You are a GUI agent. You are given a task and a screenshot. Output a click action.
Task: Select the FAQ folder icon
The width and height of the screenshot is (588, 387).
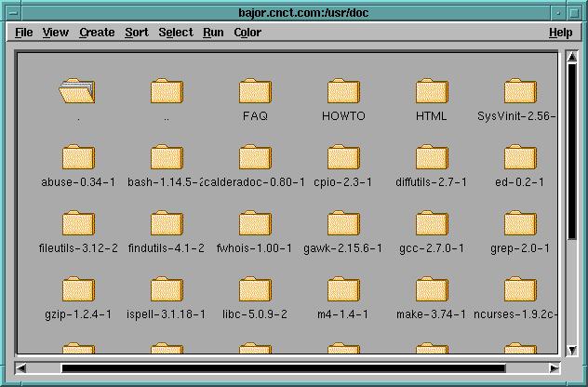click(x=255, y=92)
